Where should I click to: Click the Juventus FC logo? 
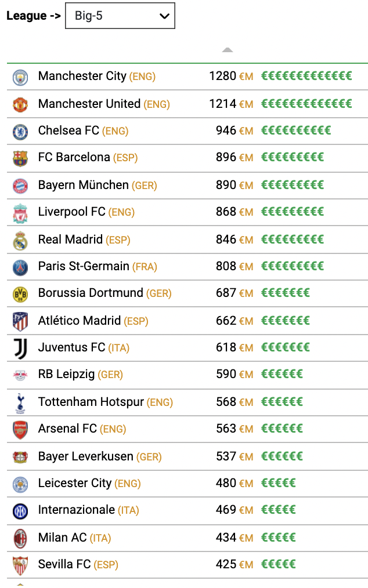coord(21,349)
